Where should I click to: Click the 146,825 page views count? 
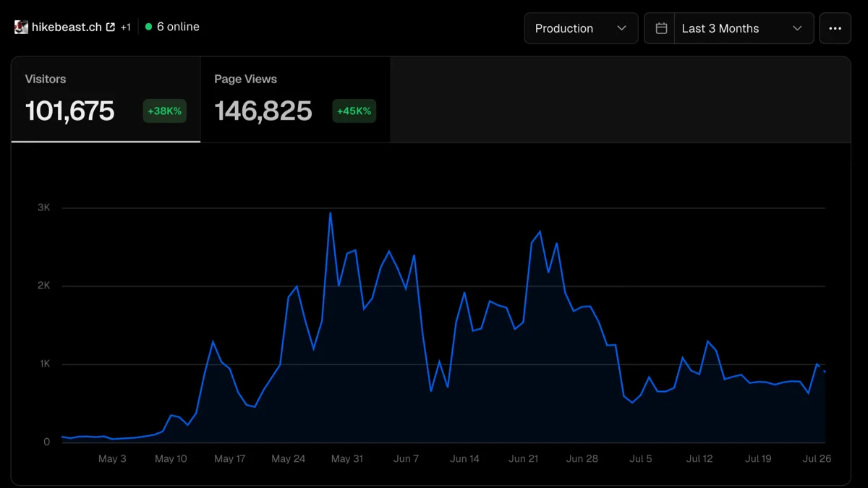(263, 111)
